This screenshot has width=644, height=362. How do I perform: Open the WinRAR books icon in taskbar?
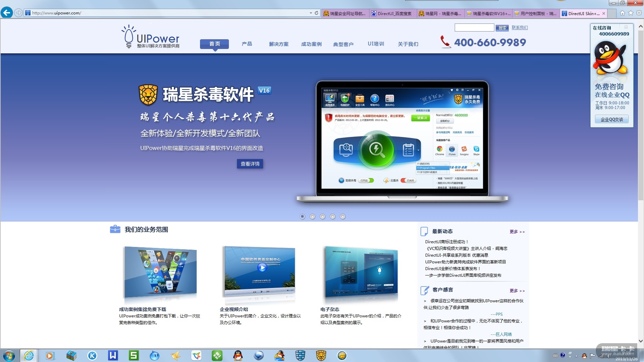point(71,356)
